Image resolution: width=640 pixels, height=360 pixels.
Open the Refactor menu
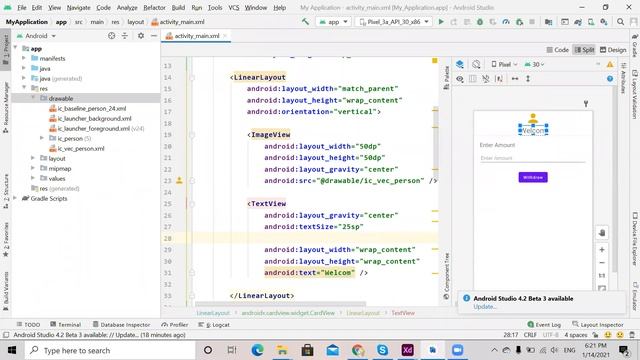[154, 8]
